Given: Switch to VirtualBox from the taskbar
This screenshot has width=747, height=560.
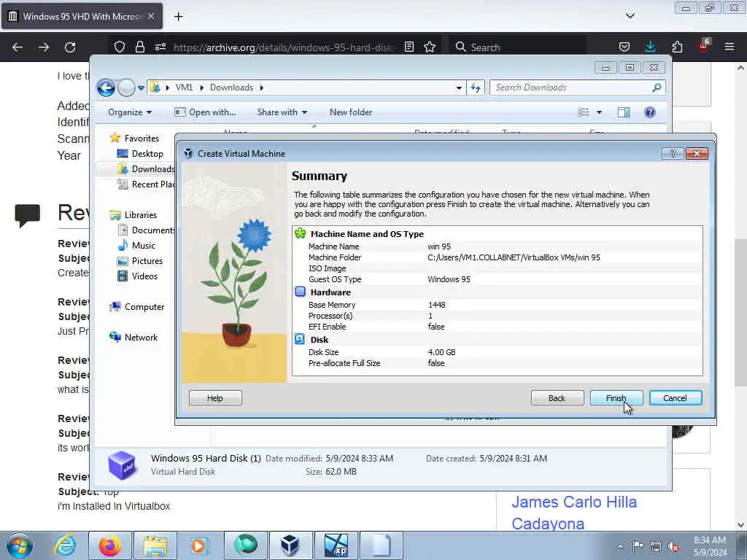Looking at the screenshot, I should click(290, 545).
